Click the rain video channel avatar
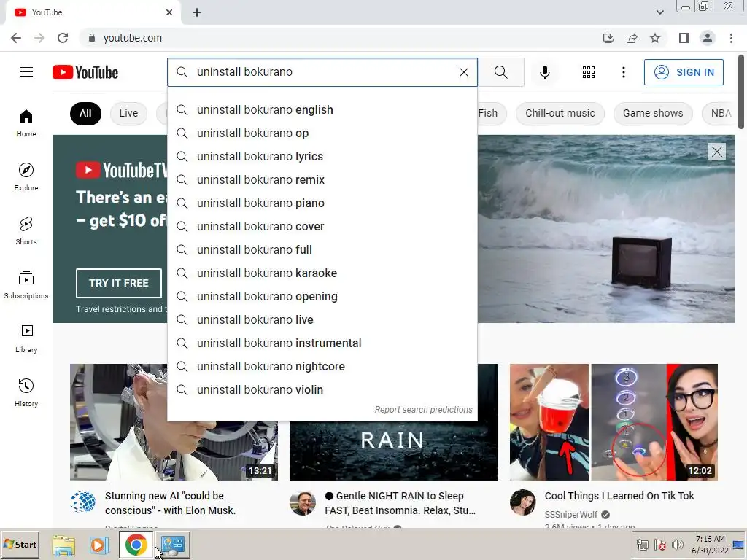The image size is (747, 560). tap(303, 504)
